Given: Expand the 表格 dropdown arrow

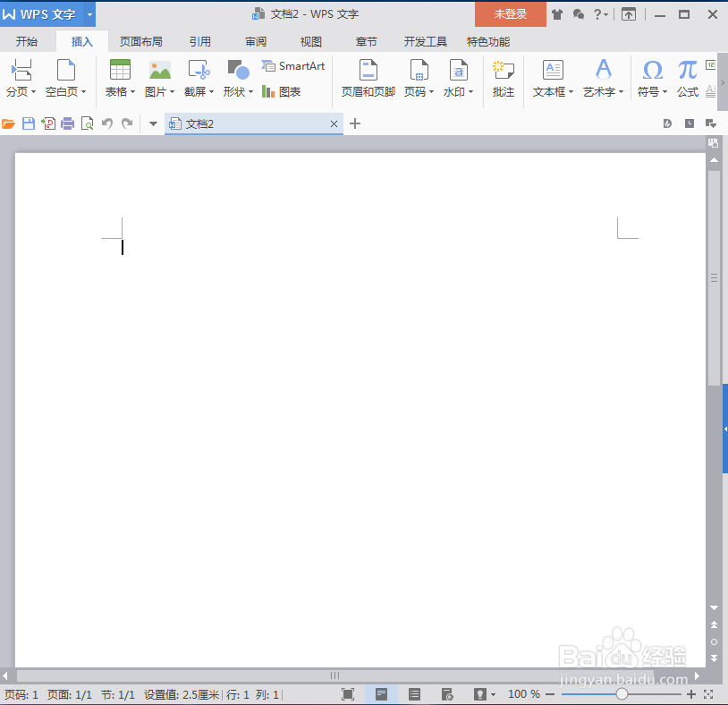Looking at the screenshot, I should tap(132, 92).
